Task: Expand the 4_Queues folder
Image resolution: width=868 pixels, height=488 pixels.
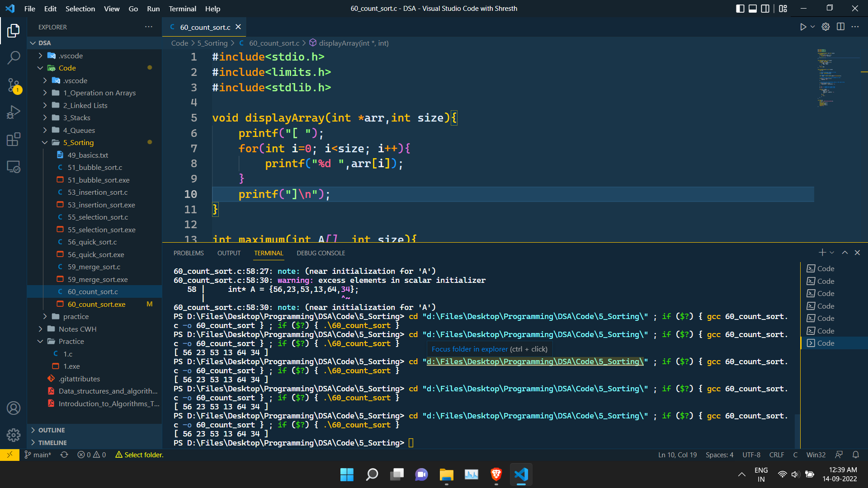Action: (x=45, y=130)
